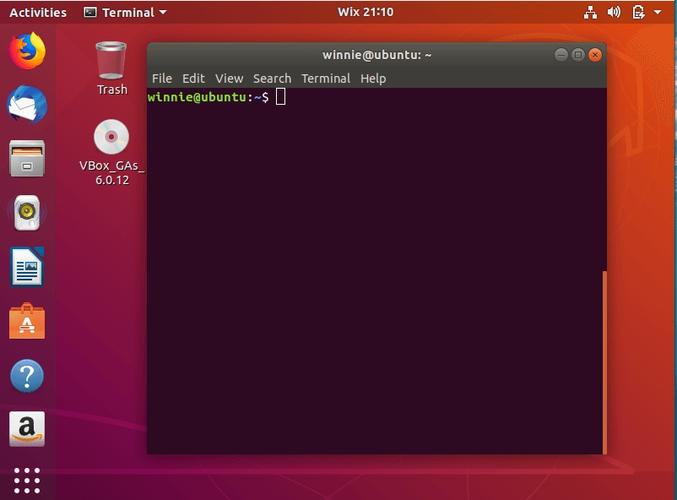Open the network status icon
The height and width of the screenshot is (500, 677).
pyautogui.click(x=590, y=12)
